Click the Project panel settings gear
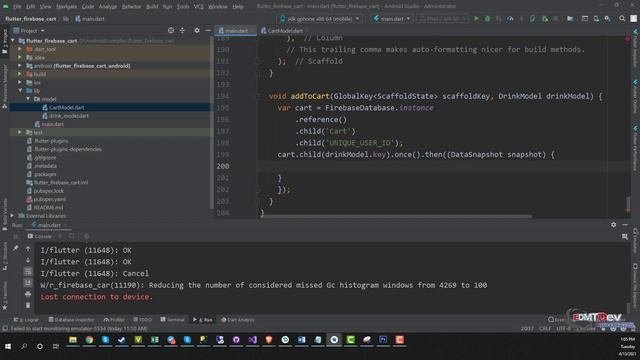 pyautogui.click(x=197, y=31)
